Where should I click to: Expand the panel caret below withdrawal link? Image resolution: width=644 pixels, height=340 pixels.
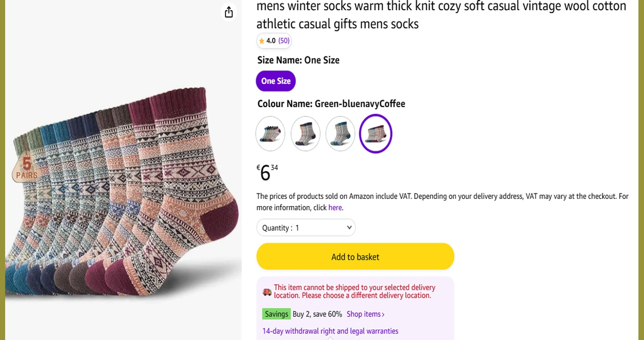[330, 338]
